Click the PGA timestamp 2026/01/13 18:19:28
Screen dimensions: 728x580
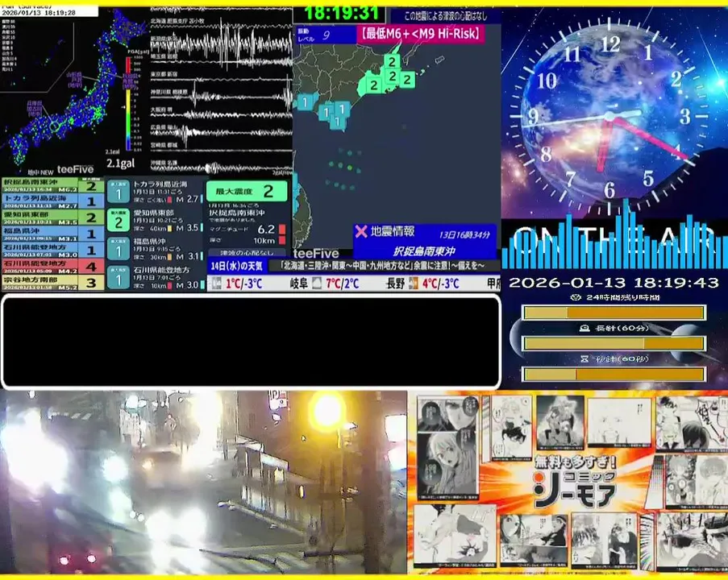point(39,13)
